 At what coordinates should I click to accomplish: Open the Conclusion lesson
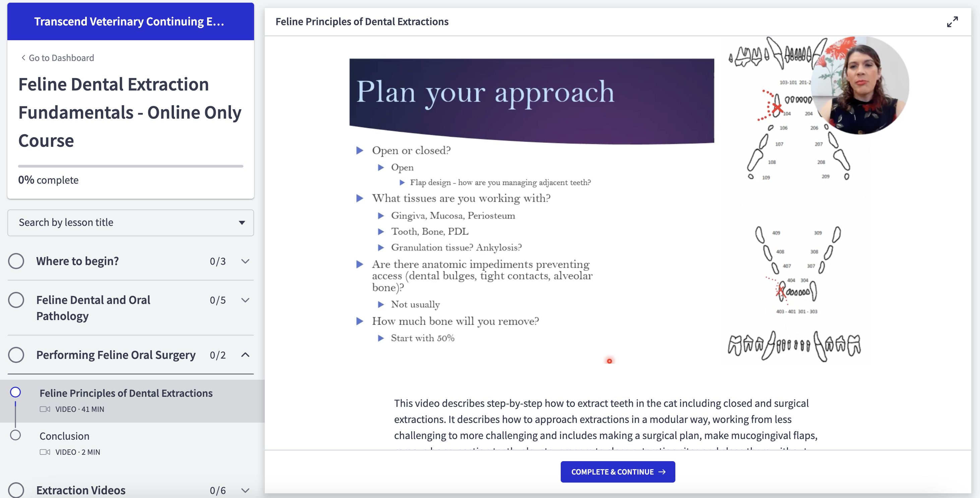click(x=65, y=436)
